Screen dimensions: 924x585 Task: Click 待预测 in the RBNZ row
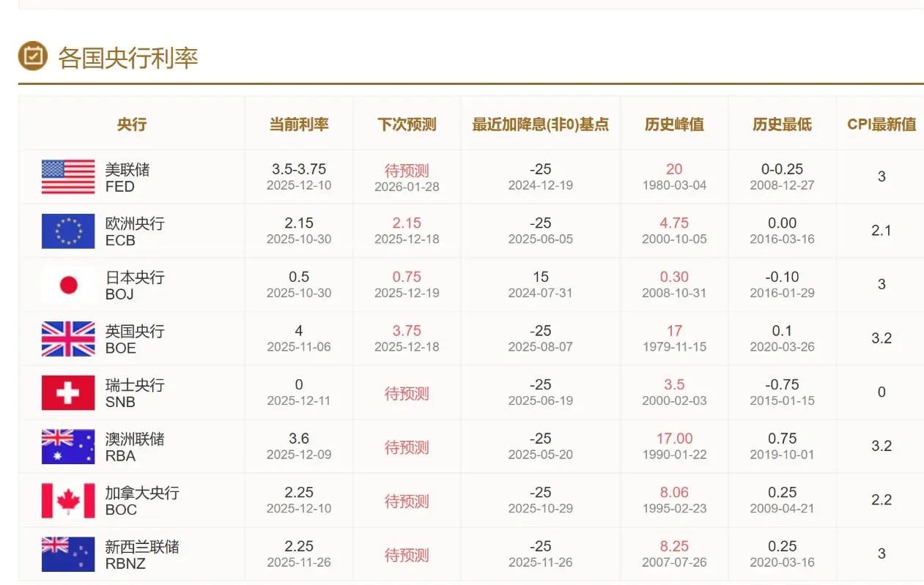click(407, 555)
